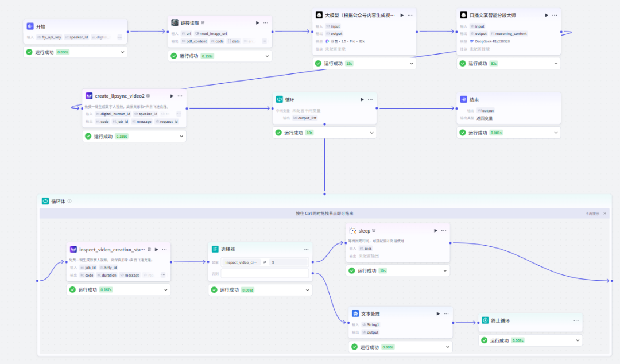Screen dimensions: 620x364
Task: Click the 终止循环 break loop icon
Action: coord(485,320)
